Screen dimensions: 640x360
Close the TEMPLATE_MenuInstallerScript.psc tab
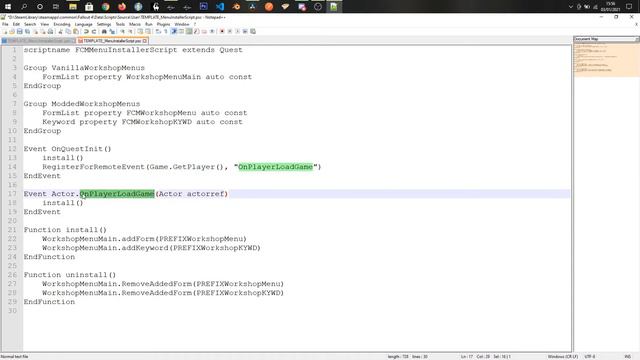(144, 41)
